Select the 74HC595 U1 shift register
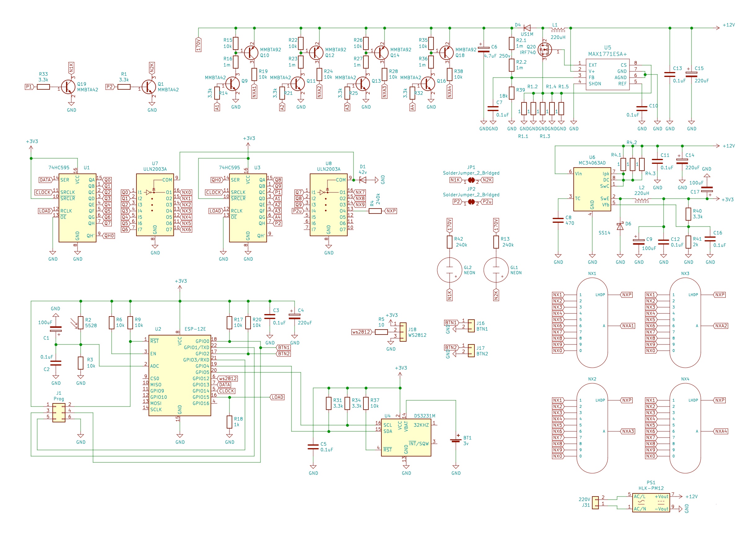 click(x=77, y=208)
